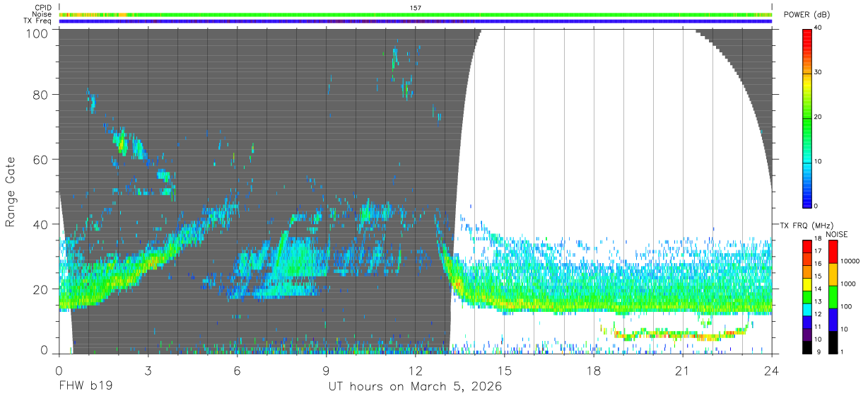The image size is (868, 401).
Task: Pick the red top block of the NOISE legend
Action: [x=832, y=252]
